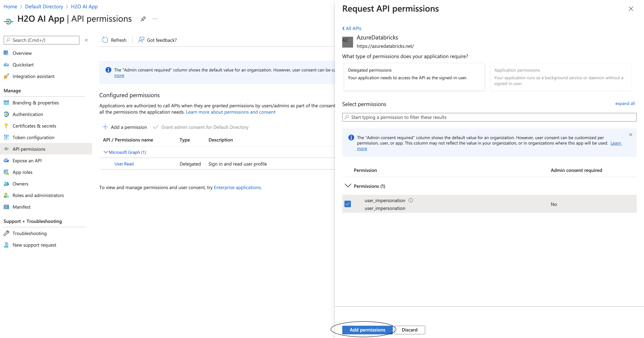Click the 'No' admin consent value

pyautogui.click(x=553, y=204)
